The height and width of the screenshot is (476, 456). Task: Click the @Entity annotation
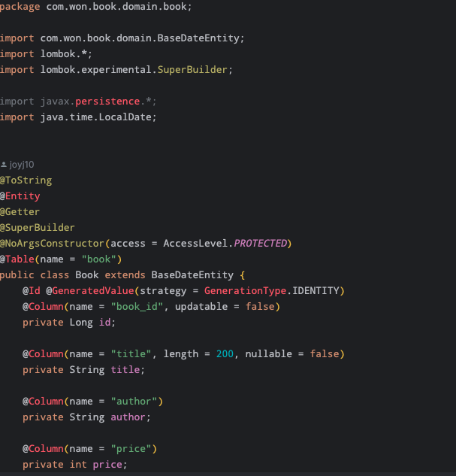[x=20, y=196]
